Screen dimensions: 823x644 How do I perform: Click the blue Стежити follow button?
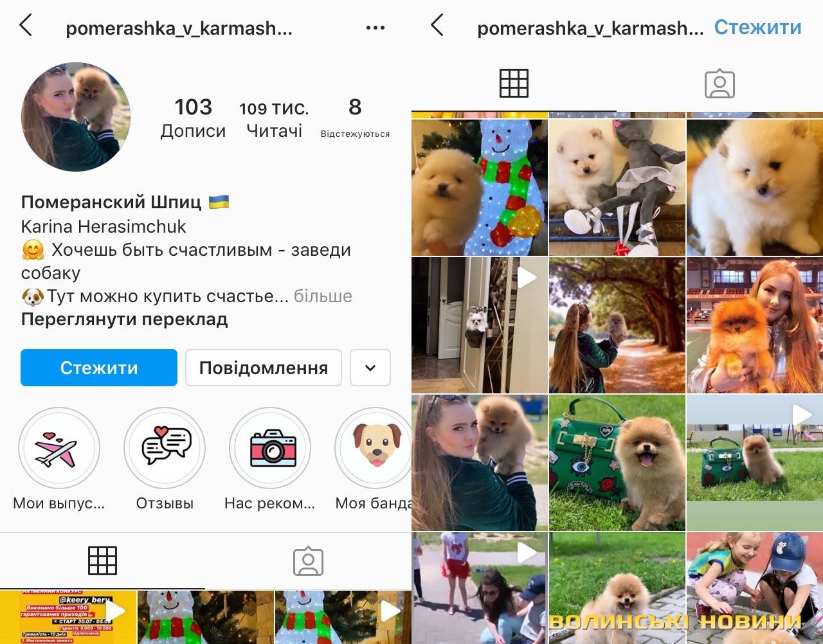click(x=99, y=368)
